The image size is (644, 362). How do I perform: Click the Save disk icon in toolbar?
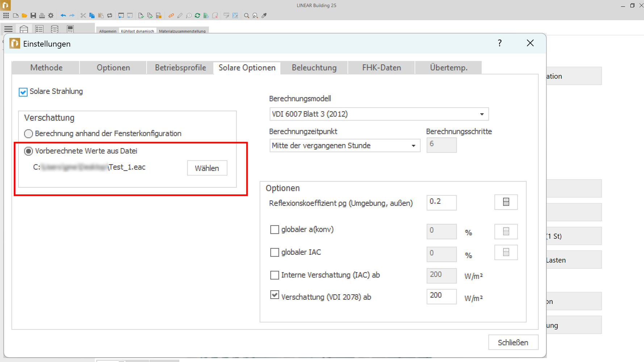point(33,16)
